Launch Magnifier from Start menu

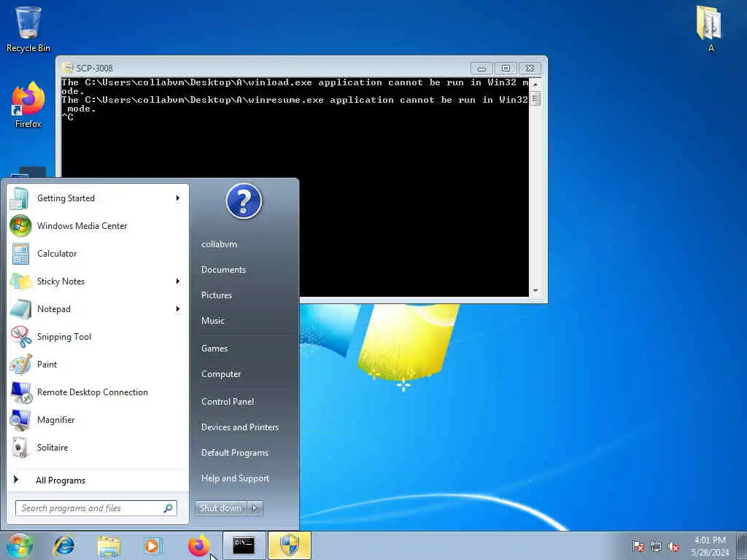pos(98,419)
